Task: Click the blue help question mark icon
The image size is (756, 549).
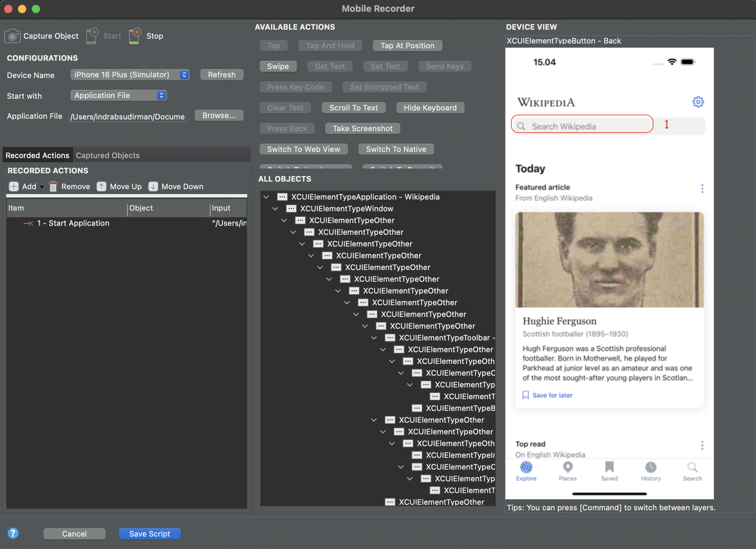Action: pos(13,533)
